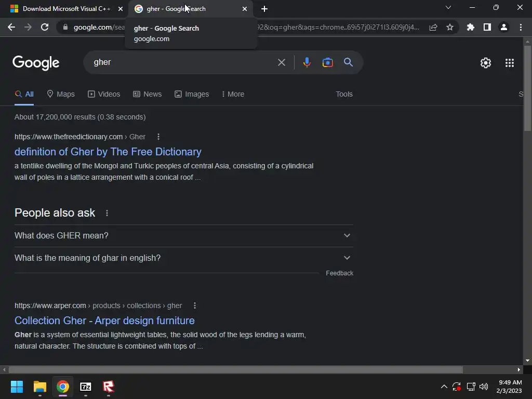Click the horizontal scrollbar thumb
The height and width of the screenshot is (399, 532).
236,369
